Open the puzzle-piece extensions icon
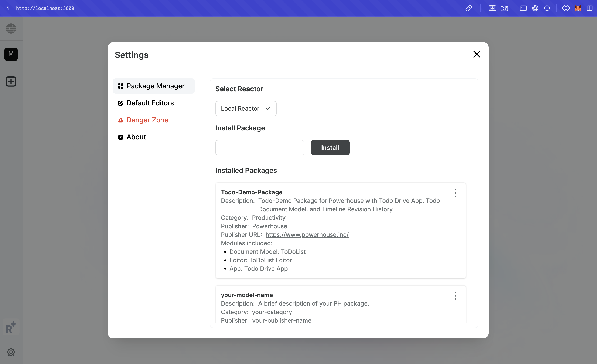The image size is (597, 364). [566, 8]
